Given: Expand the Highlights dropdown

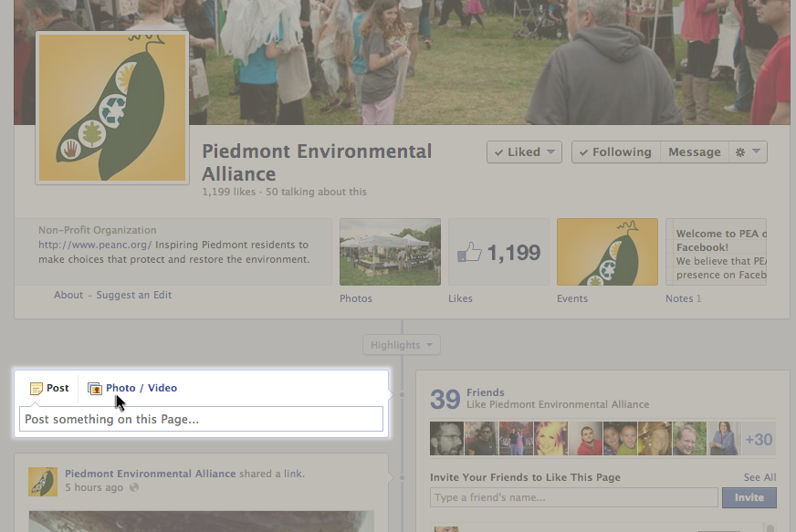Looking at the screenshot, I should (x=401, y=345).
